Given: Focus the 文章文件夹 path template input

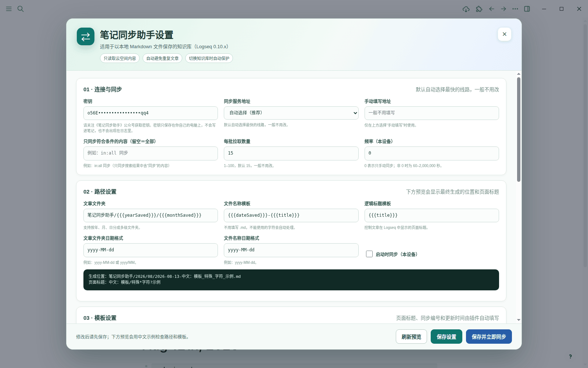Looking at the screenshot, I should [151, 215].
